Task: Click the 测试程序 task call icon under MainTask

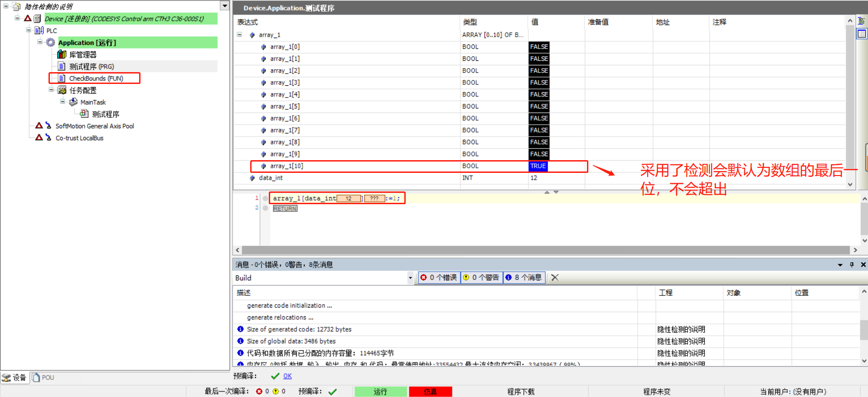Action: (x=84, y=114)
